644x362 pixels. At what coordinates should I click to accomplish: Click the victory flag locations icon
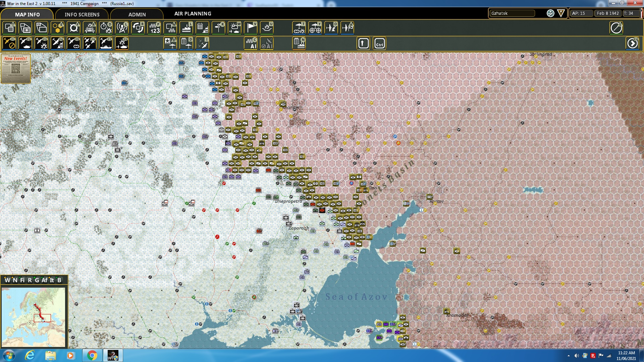tap(251, 28)
